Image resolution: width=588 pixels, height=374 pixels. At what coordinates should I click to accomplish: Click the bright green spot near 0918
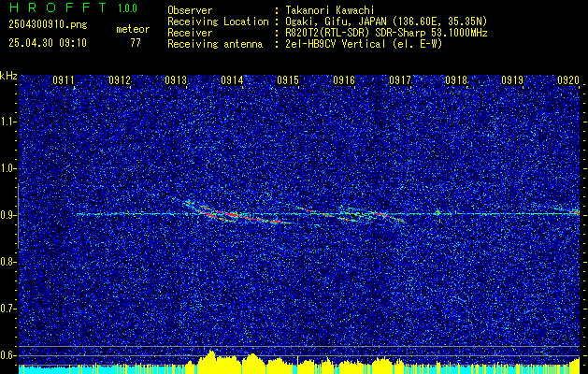click(x=437, y=212)
